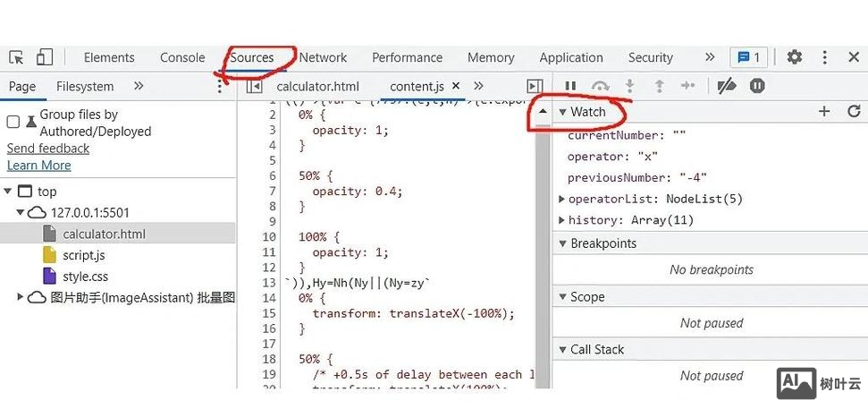The image size is (868, 409).
Task: Click the inspect element picker icon
Action: pyautogui.click(x=16, y=57)
